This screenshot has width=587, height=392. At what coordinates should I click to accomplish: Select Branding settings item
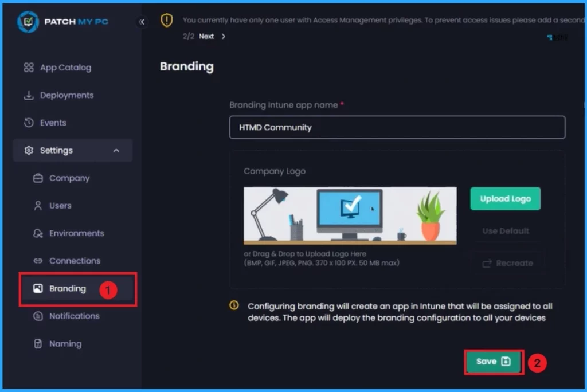(78, 289)
